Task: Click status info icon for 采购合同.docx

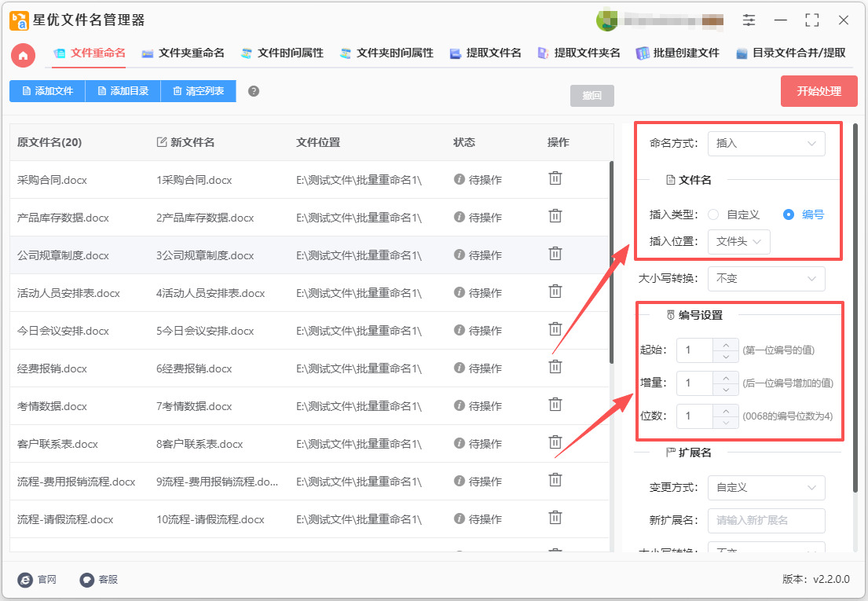Action: point(459,179)
